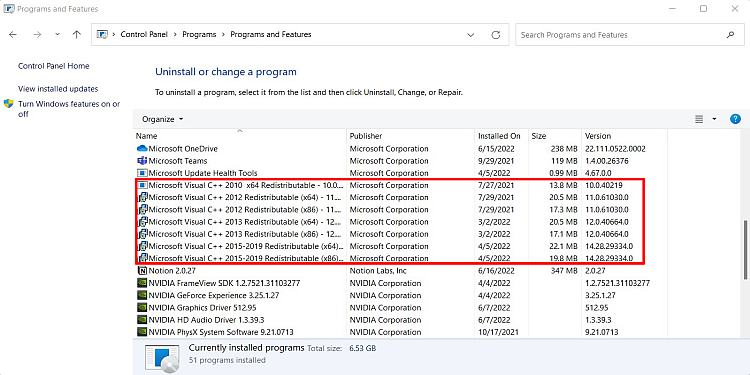
Task: Select Visual C++ 2013 (x86) Redistributable icon
Action: tap(142, 234)
